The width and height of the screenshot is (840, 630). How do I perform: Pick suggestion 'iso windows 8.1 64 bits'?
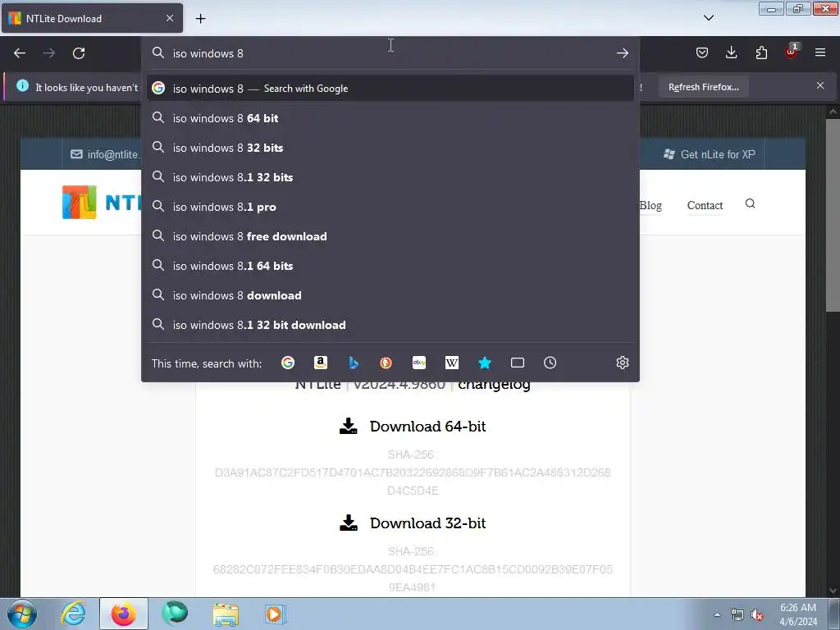pyautogui.click(x=390, y=266)
